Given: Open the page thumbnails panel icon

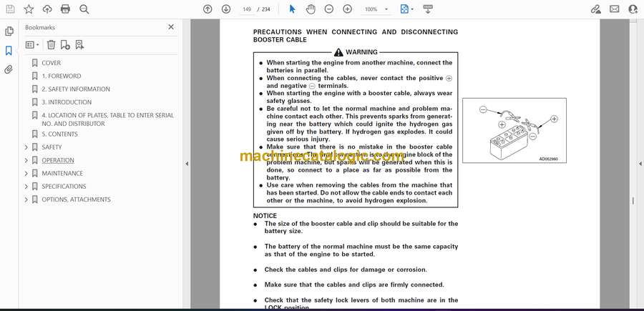Looking at the screenshot, I should (x=9, y=31).
